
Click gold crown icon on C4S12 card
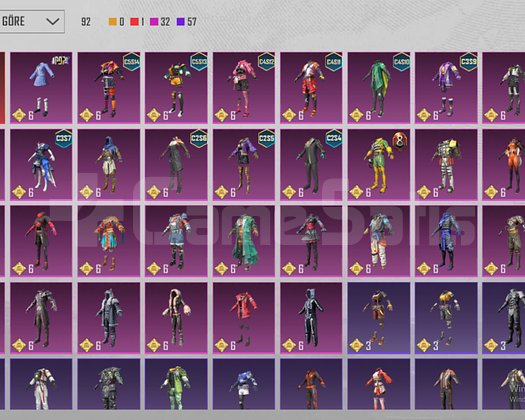click(221, 115)
